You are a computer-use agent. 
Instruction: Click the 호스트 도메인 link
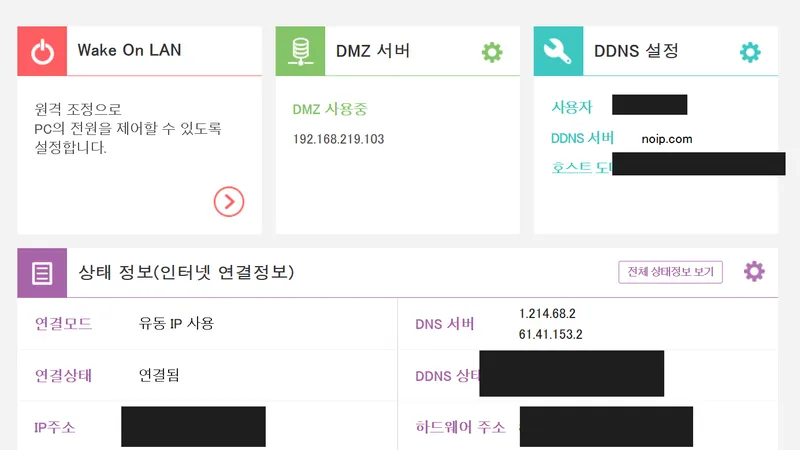(x=582, y=167)
